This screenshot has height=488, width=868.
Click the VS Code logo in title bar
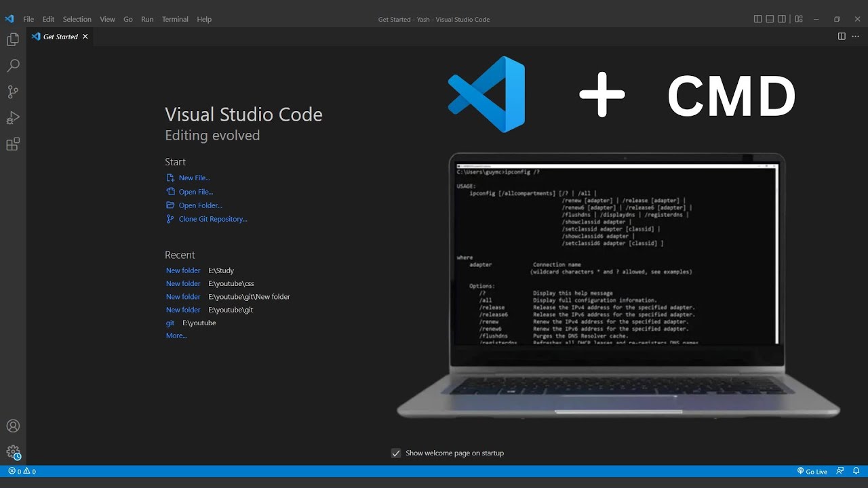pos(9,19)
